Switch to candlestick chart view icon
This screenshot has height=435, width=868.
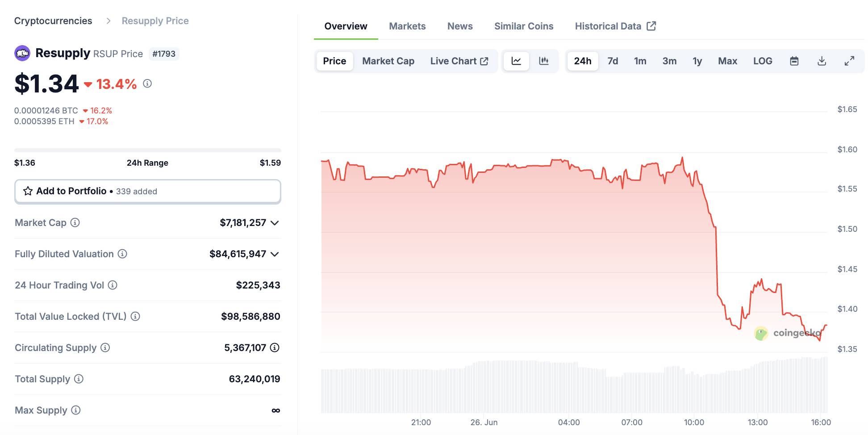(543, 61)
